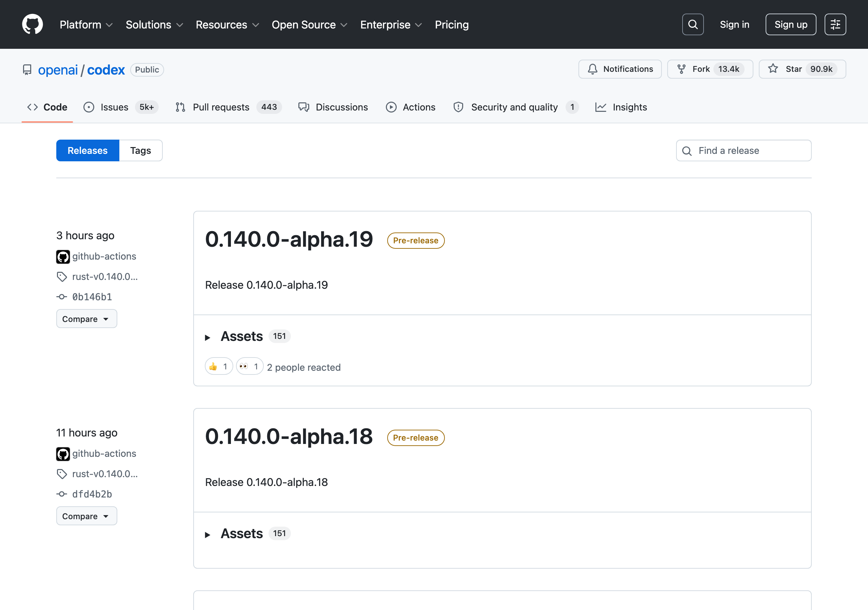Switch to the Pull requests tab
Screen dimensions: 868x610
pyautogui.click(x=228, y=107)
